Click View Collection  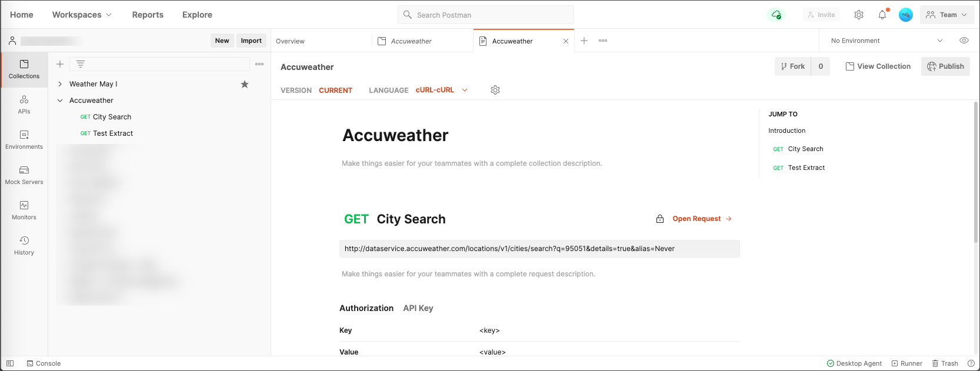pyautogui.click(x=878, y=66)
